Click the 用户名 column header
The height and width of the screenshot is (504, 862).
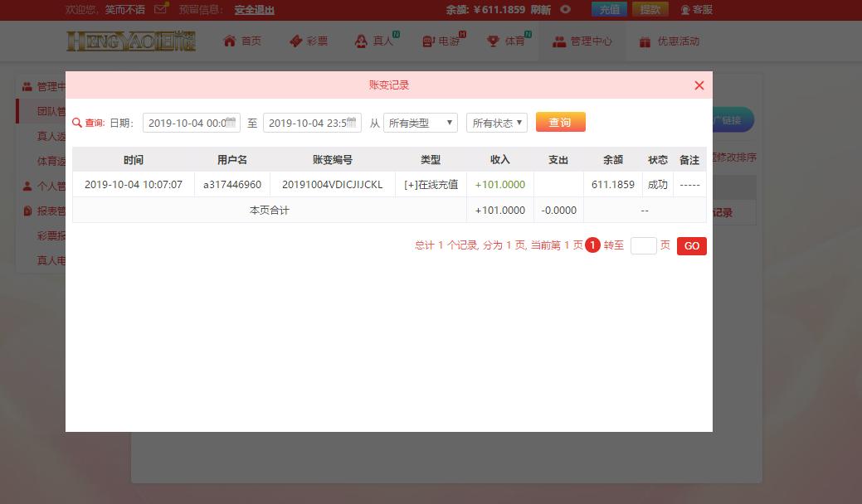tap(232, 160)
